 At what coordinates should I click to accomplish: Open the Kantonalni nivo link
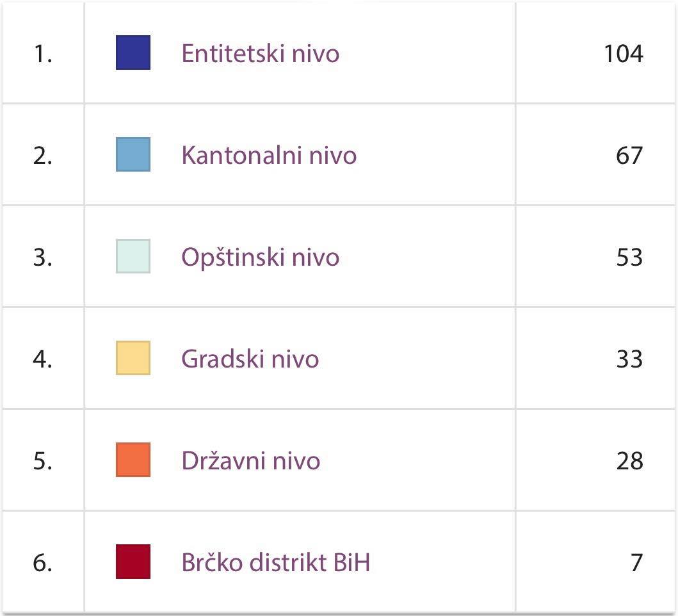pos(269,155)
